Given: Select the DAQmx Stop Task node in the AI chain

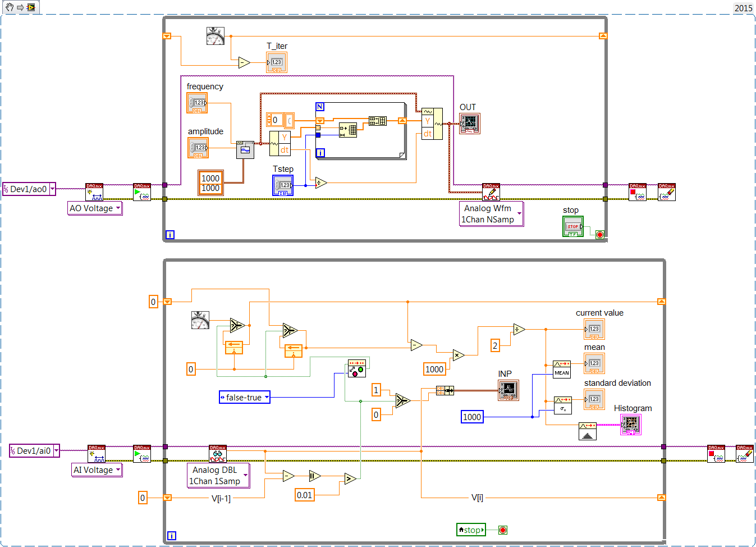Looking at the screenshot, I should tap(716, 454).
